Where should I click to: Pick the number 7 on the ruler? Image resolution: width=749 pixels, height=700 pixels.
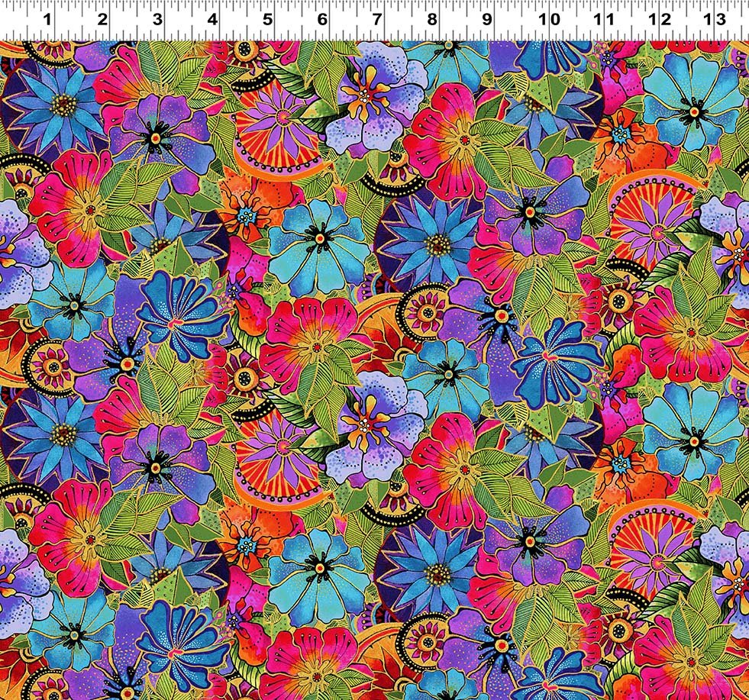[377, 20]
